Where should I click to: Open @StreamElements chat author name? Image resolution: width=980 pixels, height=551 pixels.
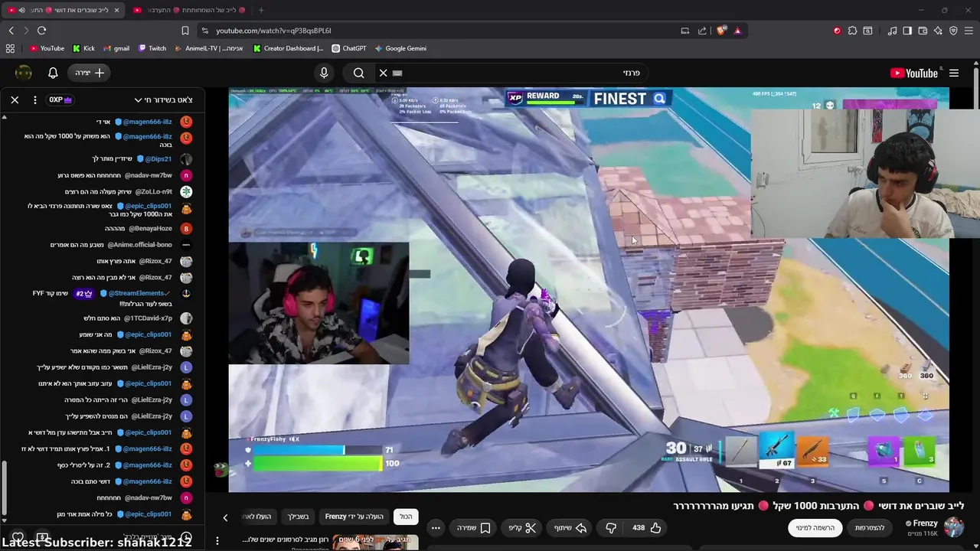pyautogui.click(x=138, y=293)
